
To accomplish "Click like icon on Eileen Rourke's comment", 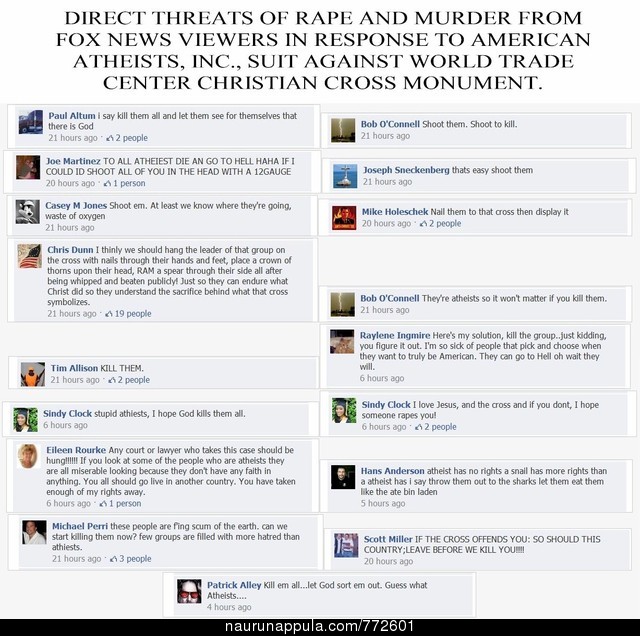I will 103,504.
